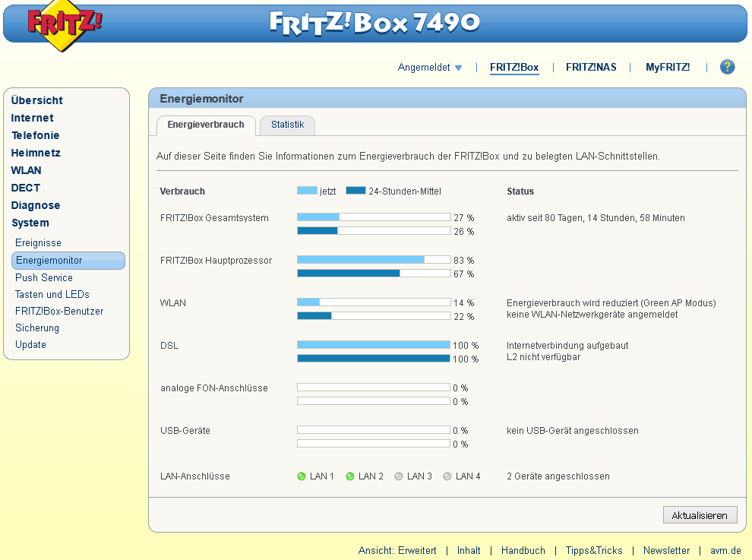Select Energiemonitor in the sidebar
752x560 pixels.
coord(68,261)
